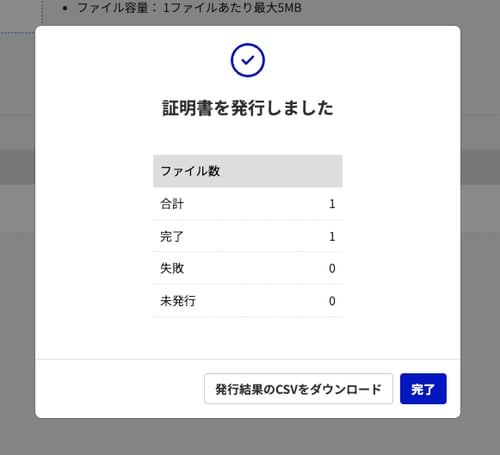The image size is (500, 455).
Task: Select the 未発行 row label
Action: pyautogui.click(x=178, y=301)
